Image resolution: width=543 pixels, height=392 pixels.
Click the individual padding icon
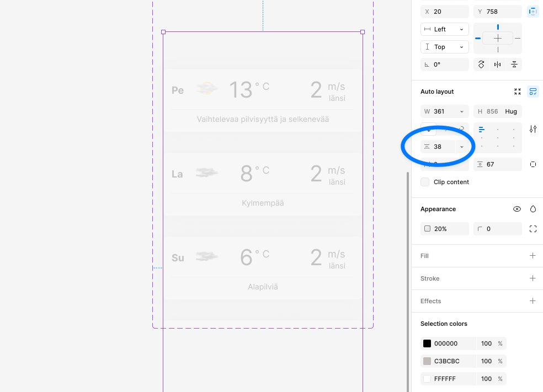point(533,164)
